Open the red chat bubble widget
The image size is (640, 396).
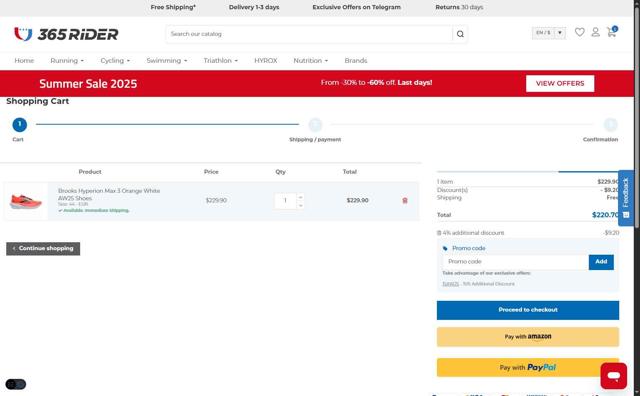click(613, 376)
